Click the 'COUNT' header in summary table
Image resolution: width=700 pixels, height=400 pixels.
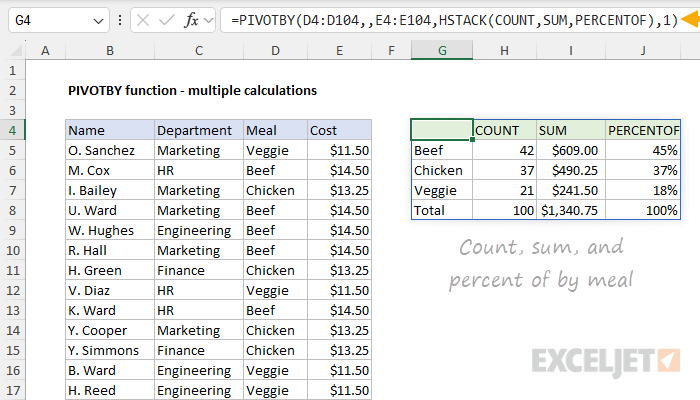(x=504, y=130)
